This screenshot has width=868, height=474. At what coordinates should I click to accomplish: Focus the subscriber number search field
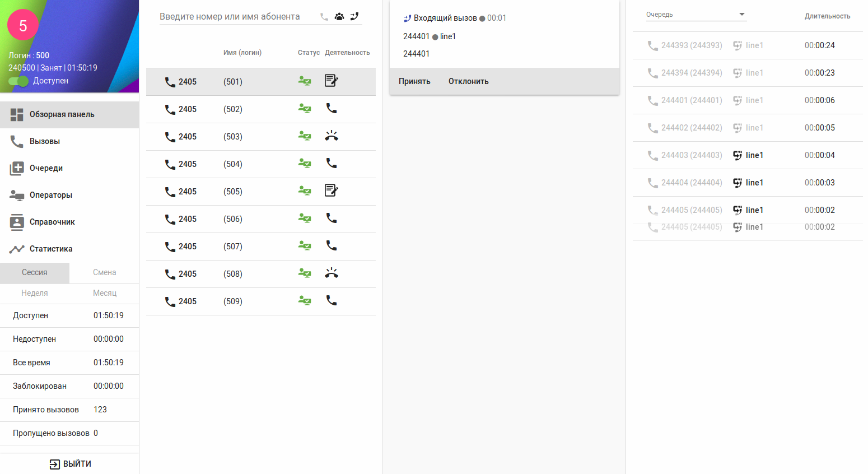coord(235,17)
